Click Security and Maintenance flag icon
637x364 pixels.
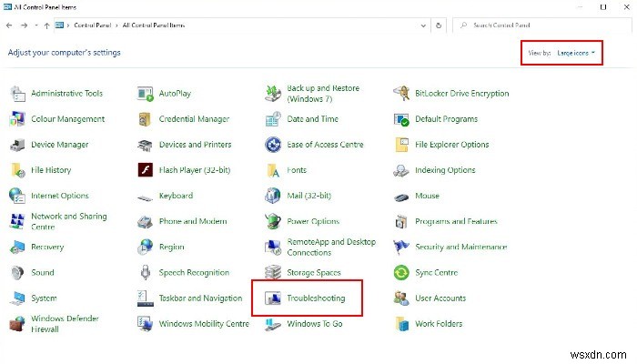coord(401,247)
